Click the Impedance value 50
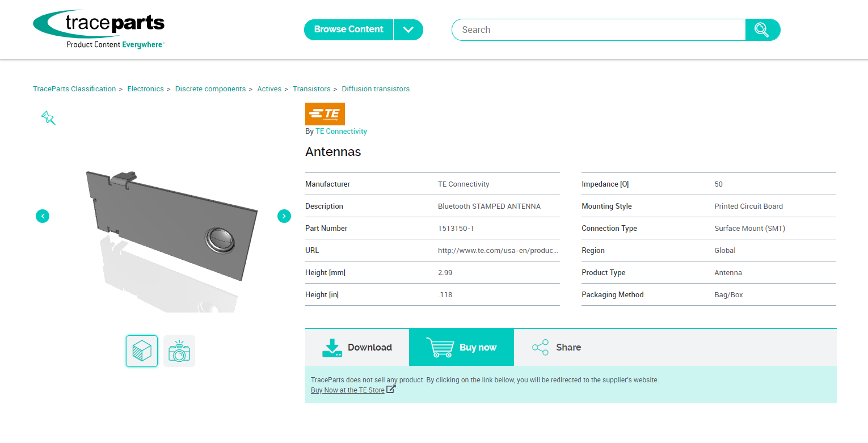 [719, 184]
